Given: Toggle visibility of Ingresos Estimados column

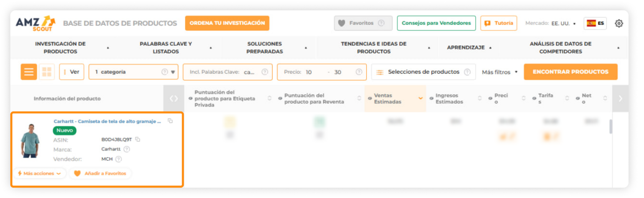Looking at the screenshot, I should (x=431, y=99).
